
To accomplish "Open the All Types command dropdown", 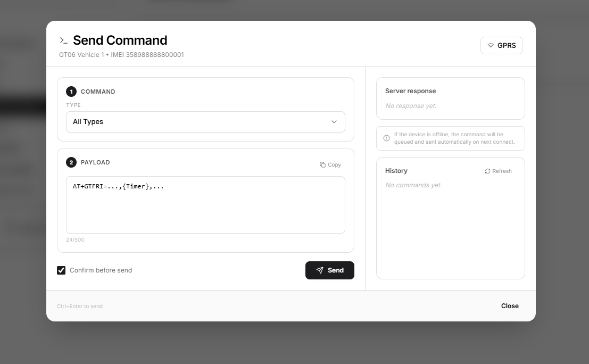I will click(x=205, y=122).
